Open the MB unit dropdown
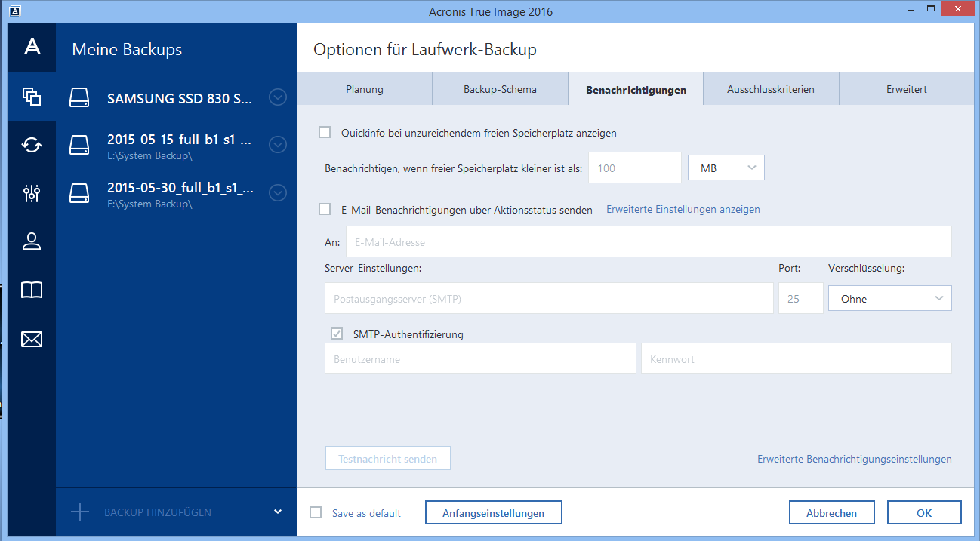Image resolution: width=980 pixels, height=541 pixels. 726,168
